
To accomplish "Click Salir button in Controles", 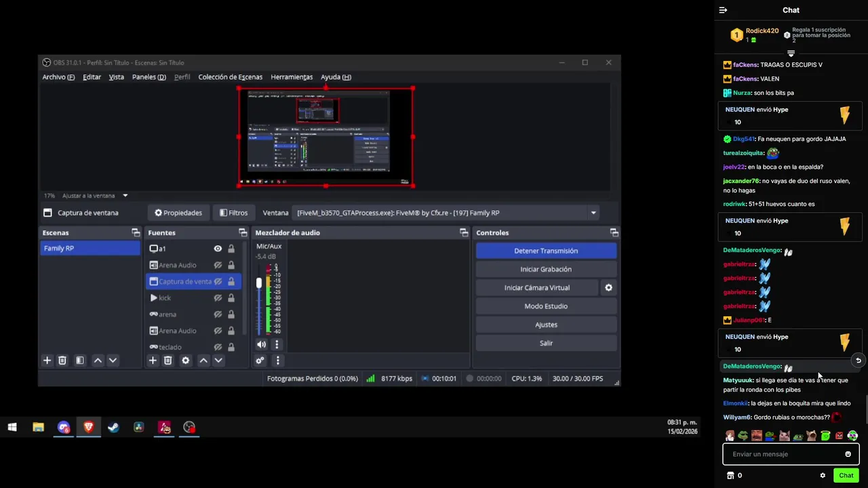I will pyautogui.click(x=546, y=343).
